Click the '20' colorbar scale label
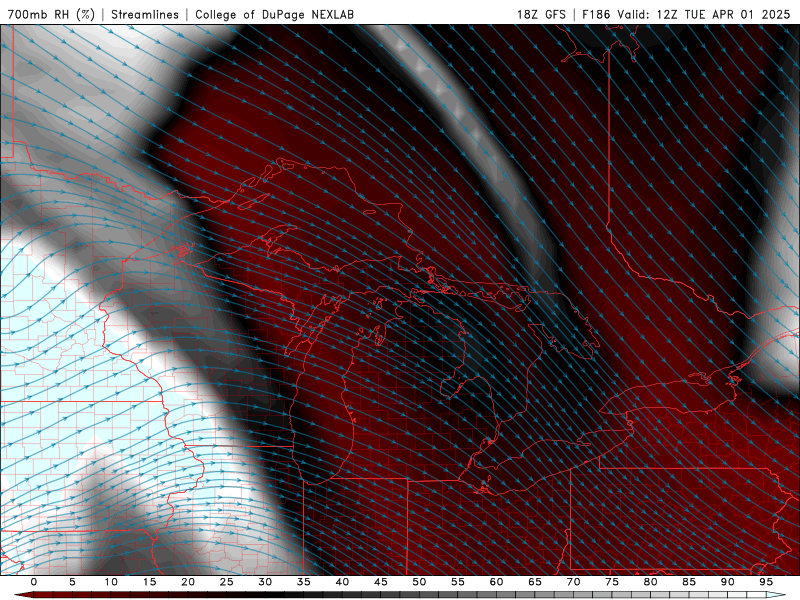The width and height of the screenshot is (800, 600). coord(188,582)
